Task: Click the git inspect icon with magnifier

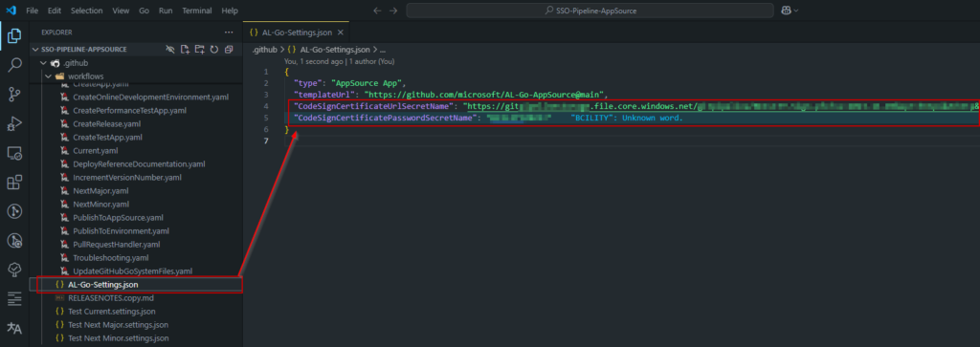Action: [x=13, y=240]
